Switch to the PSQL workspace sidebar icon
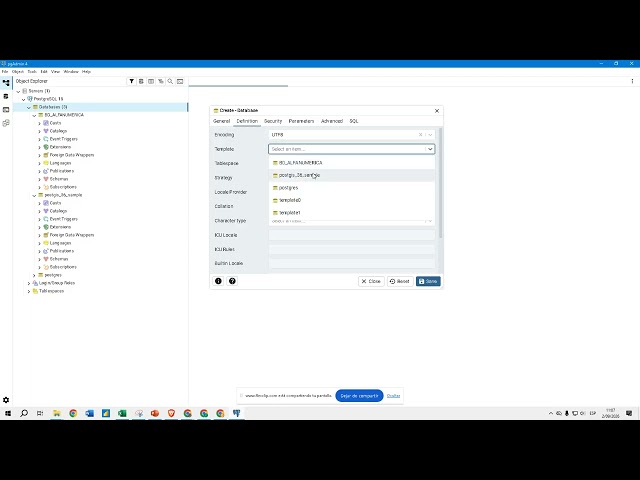The height and width of the screenshot is (480, 640). [6, 109]
